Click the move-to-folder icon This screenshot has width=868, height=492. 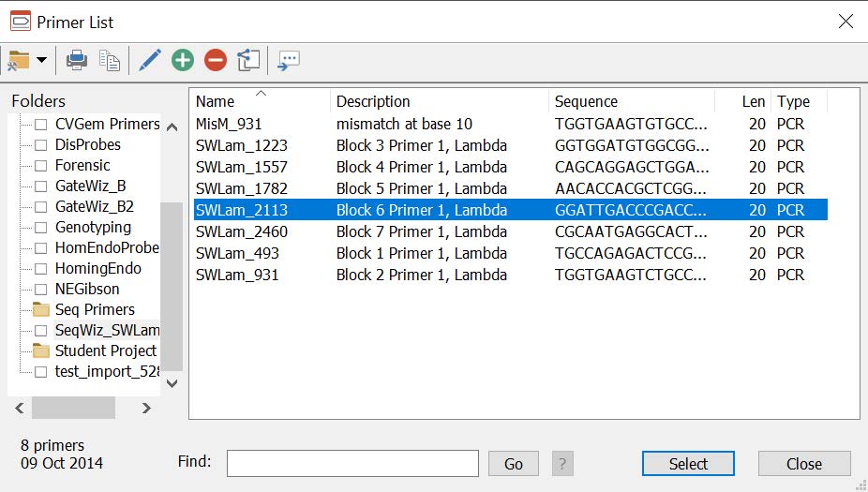click(248, 60)
